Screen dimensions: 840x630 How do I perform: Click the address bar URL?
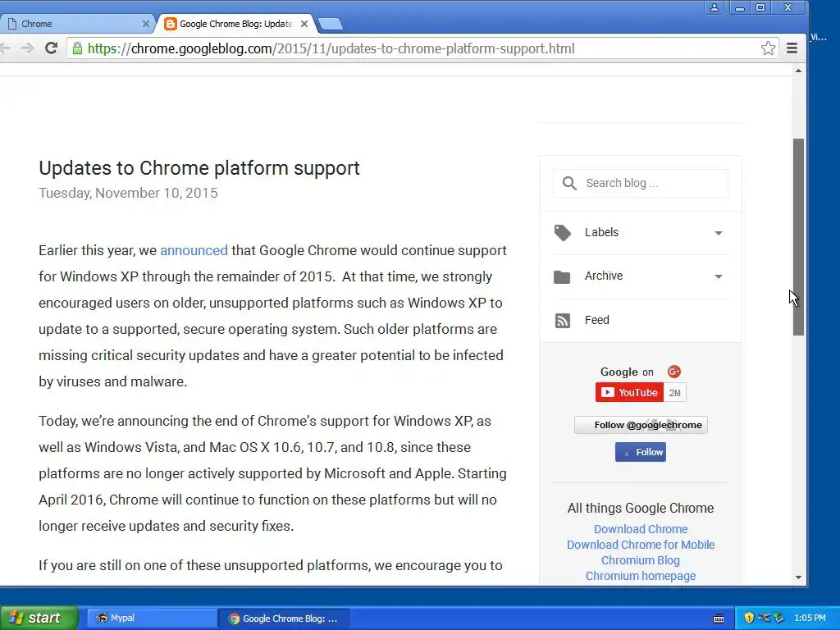[x=331, y=48]
